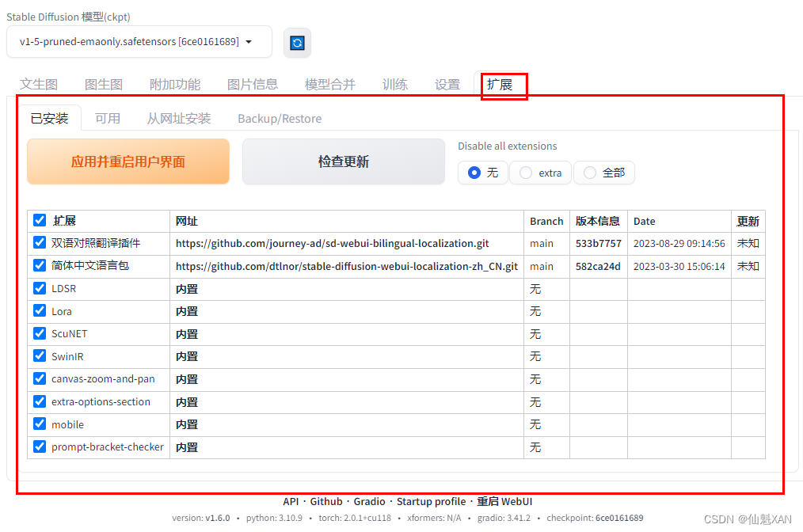Uncheck the 双语对照翻译插件 extension

pyautogui.click(x=40, y=242)
